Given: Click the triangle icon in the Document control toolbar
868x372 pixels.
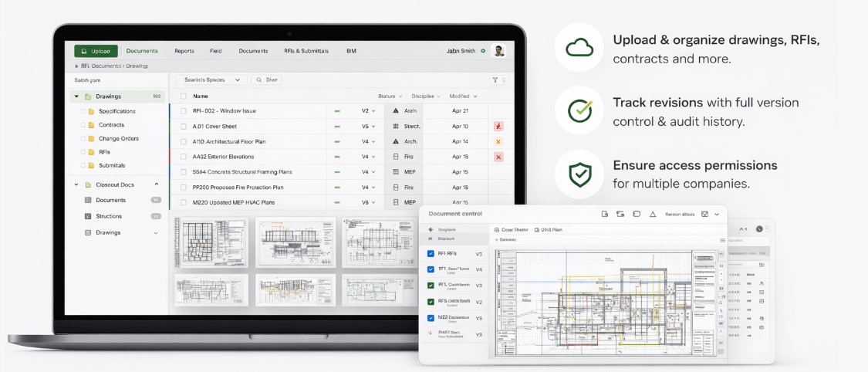Looking at the screenshot, I should pyautogui.click(x=652, y=214).
